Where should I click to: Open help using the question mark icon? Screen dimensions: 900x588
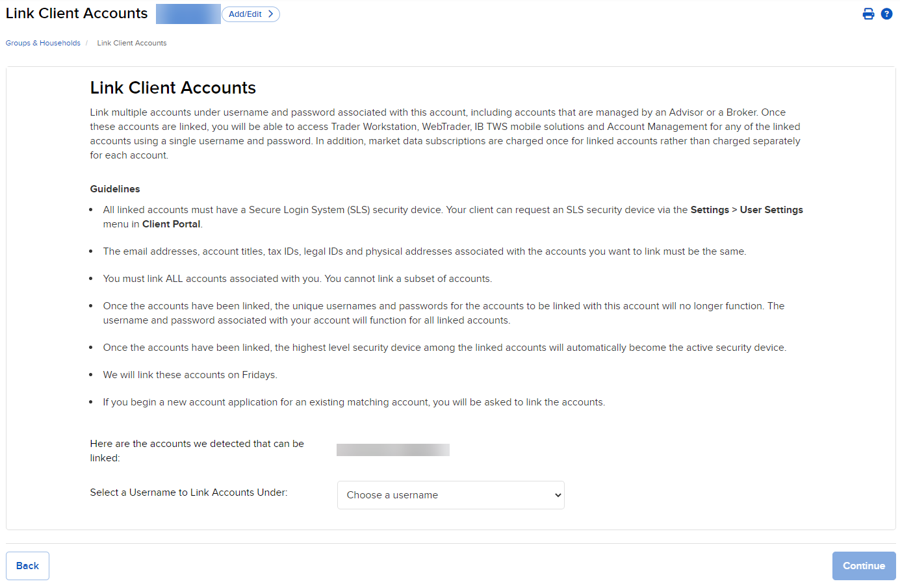click(886, 13)
